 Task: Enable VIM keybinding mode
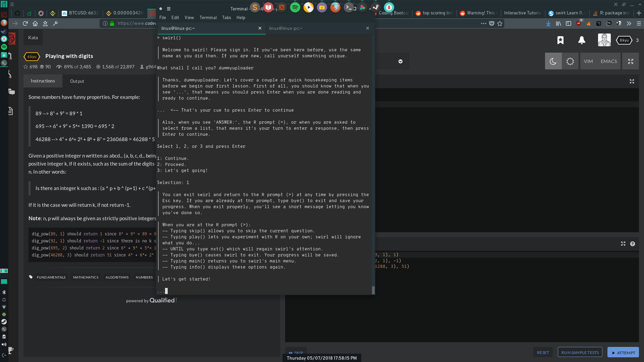588,61
